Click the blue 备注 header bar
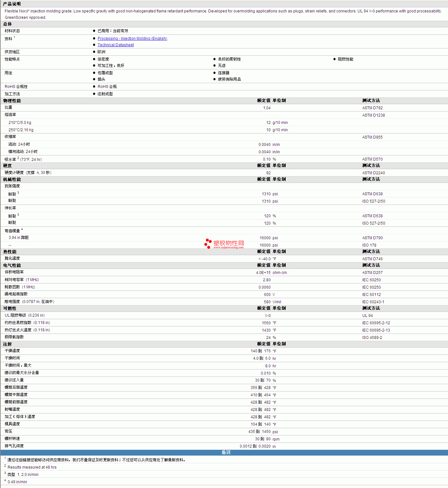This screenshot has width=448, height=488. pyautogui.click(x=224, y=452)
